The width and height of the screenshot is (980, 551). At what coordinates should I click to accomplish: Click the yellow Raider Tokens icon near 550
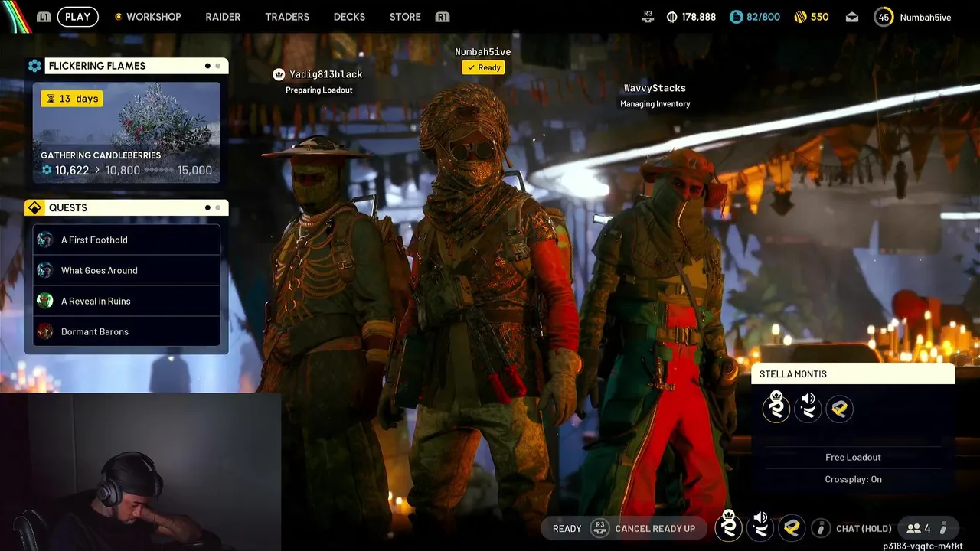[x=800, y=17]
